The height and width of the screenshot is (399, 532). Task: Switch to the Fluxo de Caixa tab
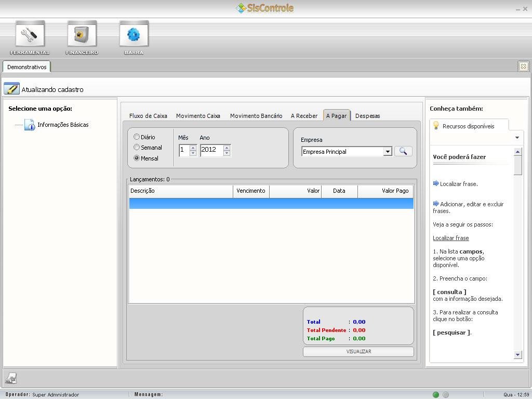point(148,116)
